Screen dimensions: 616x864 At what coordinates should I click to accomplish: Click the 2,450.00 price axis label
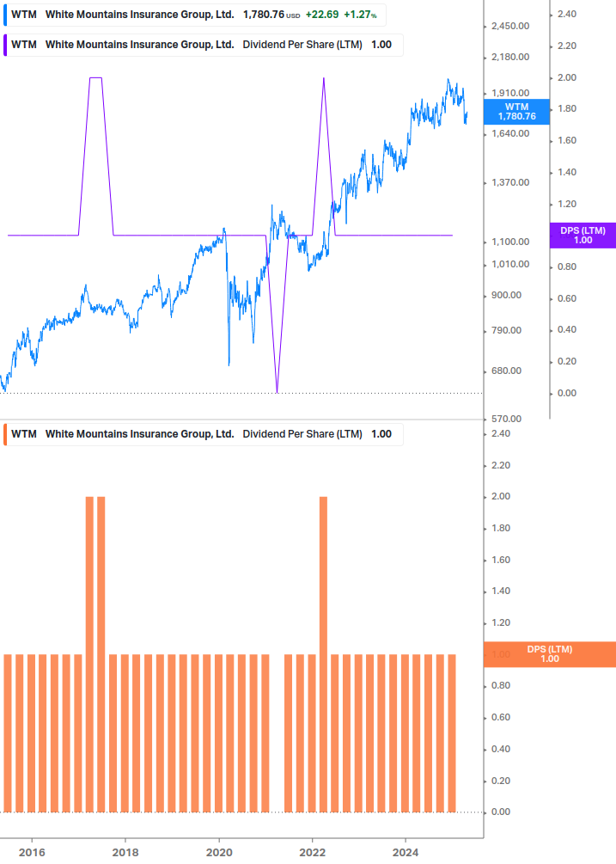[510, 27]
